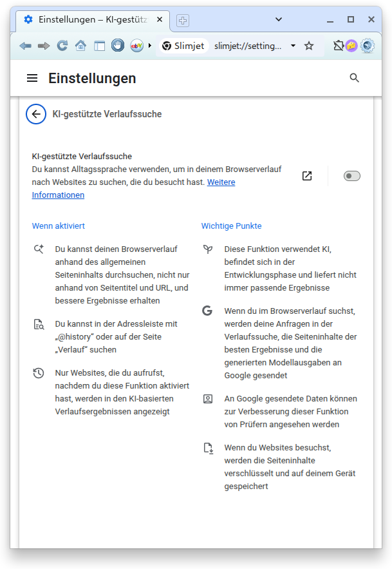
Task: Return to previous settings page with circled arrow
Action: [x=36, y=114]
